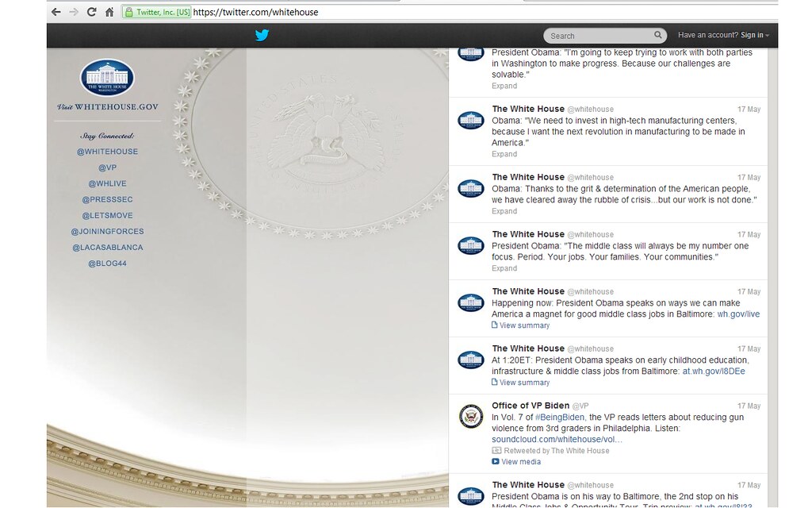The image size is (812, 508).
Task: Click 'Retweeted by The White House' text
Action: [x=557, y=451]
